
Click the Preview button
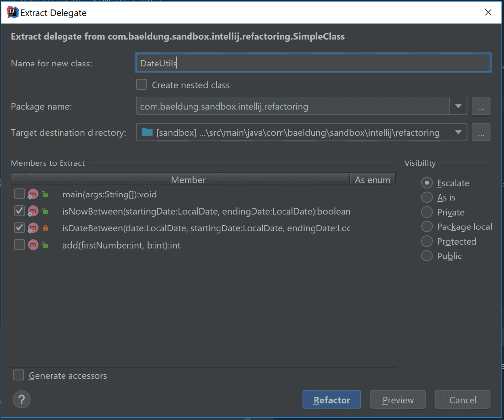tap(398, 400)
